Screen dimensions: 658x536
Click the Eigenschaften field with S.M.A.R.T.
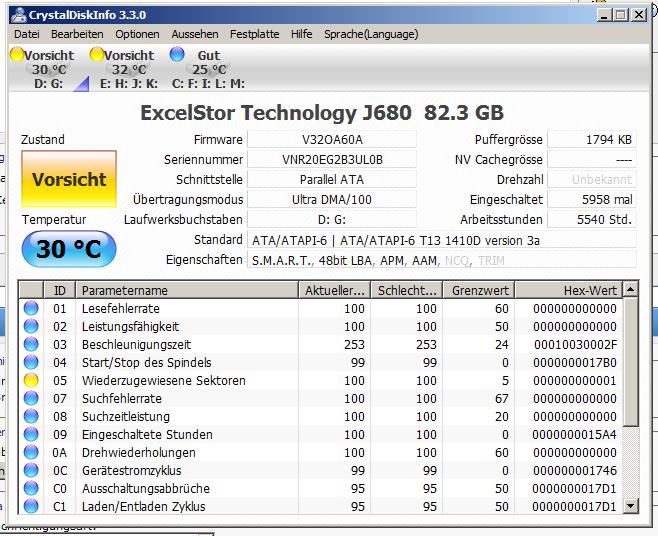pos(442,260)
